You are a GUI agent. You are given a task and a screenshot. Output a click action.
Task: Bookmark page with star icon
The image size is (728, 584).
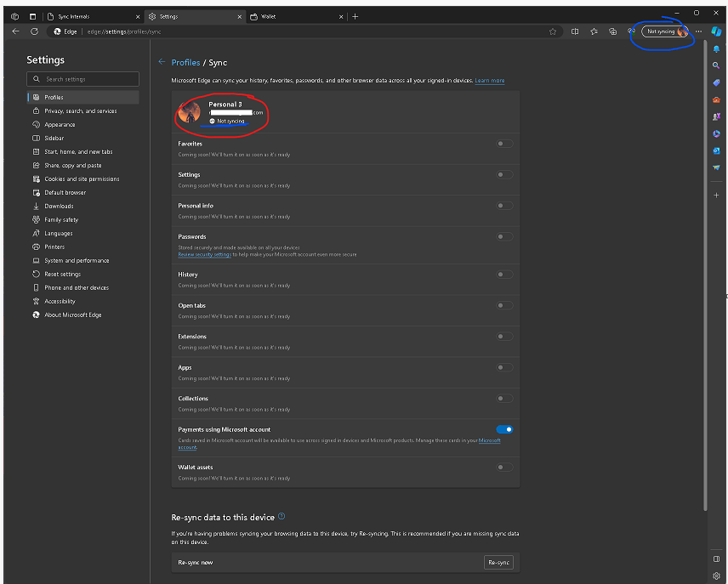tap(553, 31)
